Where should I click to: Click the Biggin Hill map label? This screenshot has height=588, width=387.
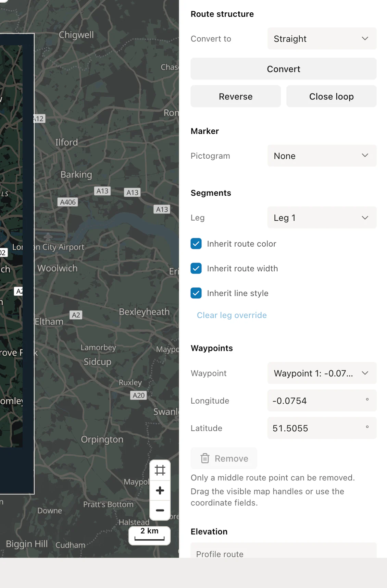point(27,544)
